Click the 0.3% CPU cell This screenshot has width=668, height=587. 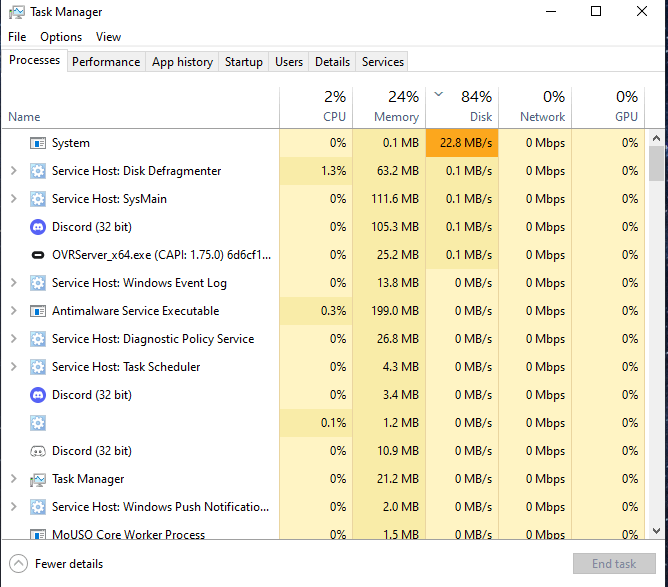point(316,311)
